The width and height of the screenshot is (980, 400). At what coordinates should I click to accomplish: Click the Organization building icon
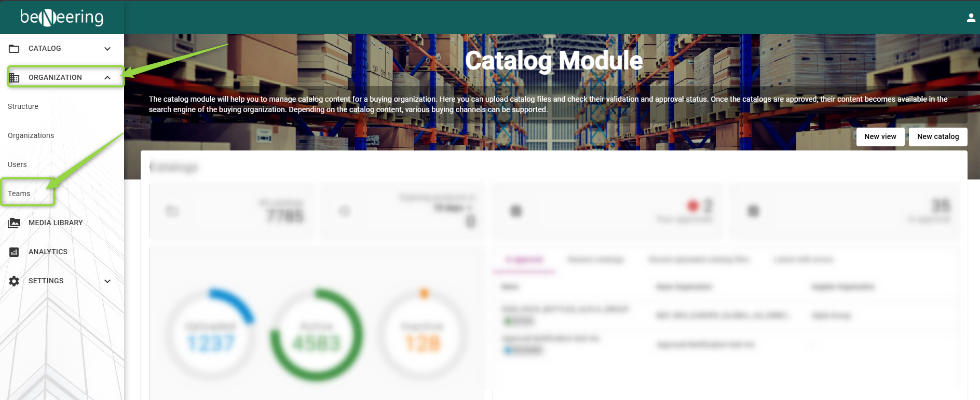tap(14, 77)
